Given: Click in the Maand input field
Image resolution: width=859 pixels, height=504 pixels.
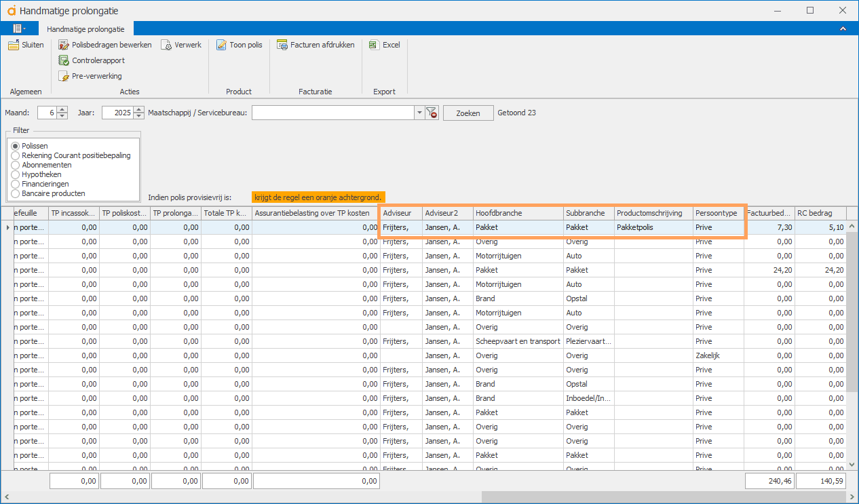Looking at the screenshot, I should coord(47,113).
